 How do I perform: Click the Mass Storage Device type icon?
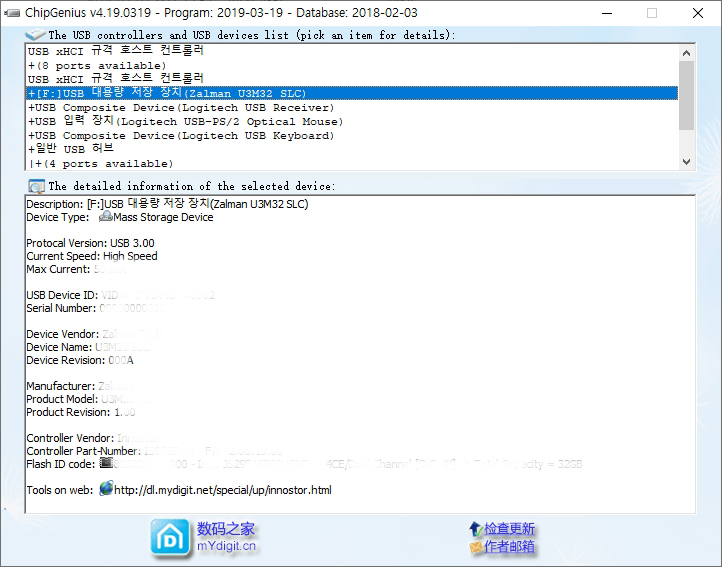(106, 216)
